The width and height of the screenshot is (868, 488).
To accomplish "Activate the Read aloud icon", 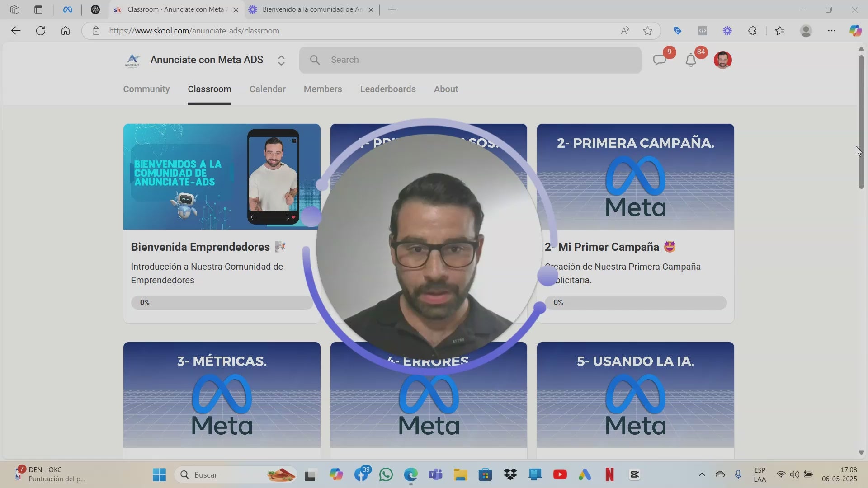I will point(625,31).
